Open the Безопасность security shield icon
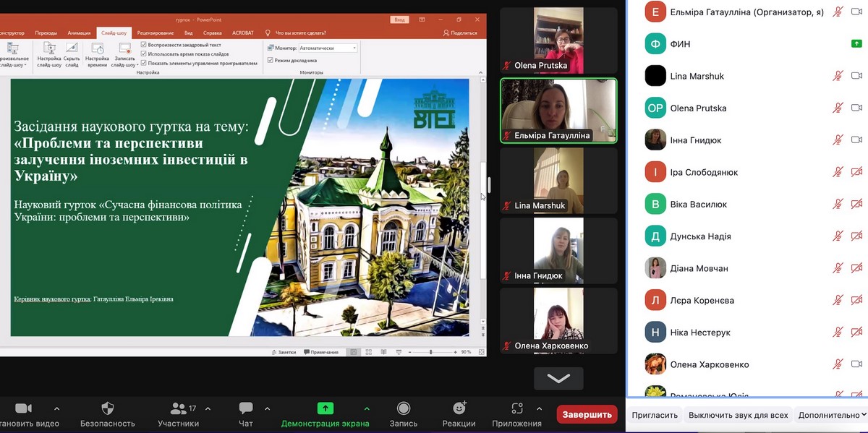Screen dimensions: 868x433 (108, 409)
